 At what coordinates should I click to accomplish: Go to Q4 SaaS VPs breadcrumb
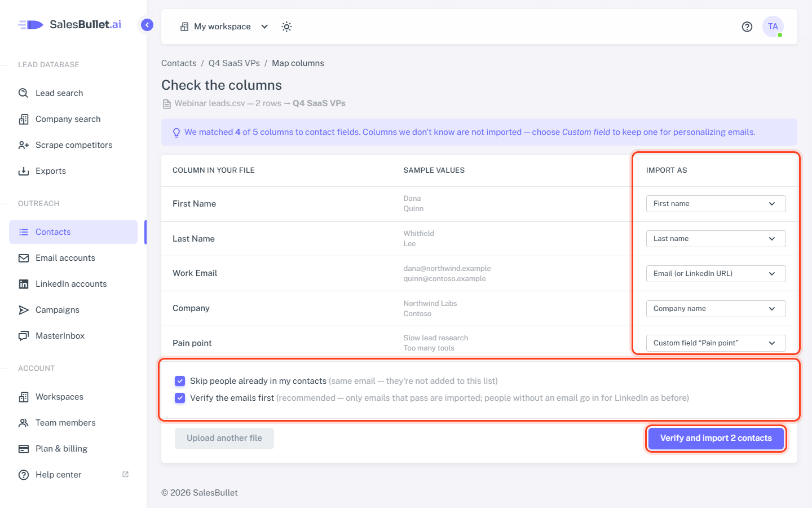(x=234, y=63)
